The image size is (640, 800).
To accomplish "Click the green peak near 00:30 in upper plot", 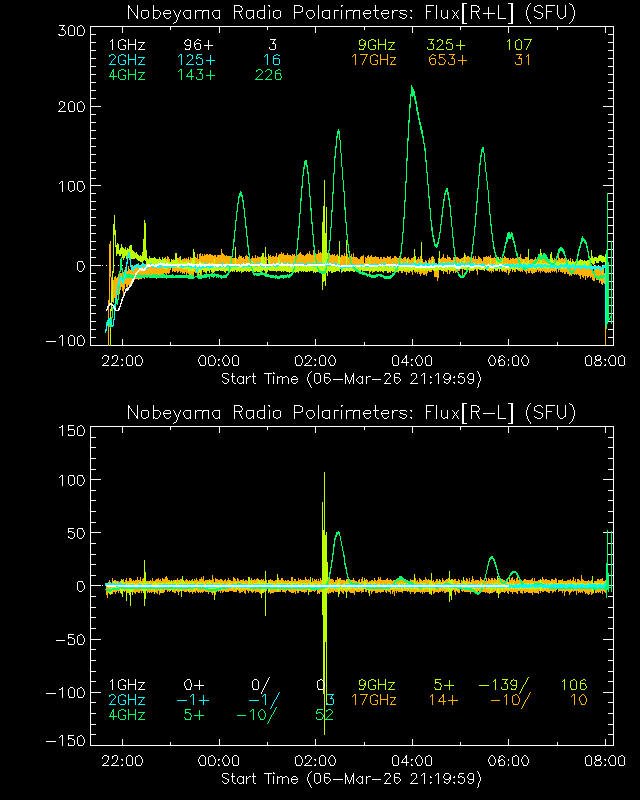I will 240,194.
